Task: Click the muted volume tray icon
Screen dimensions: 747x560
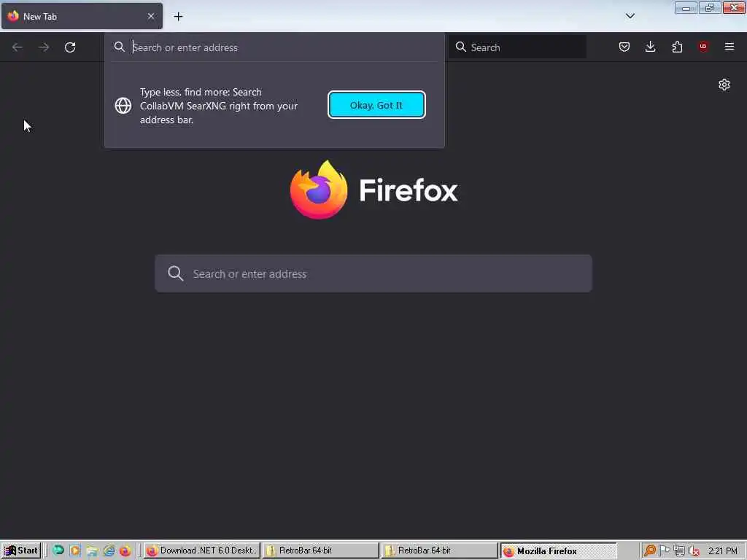Action: [694, 551]
